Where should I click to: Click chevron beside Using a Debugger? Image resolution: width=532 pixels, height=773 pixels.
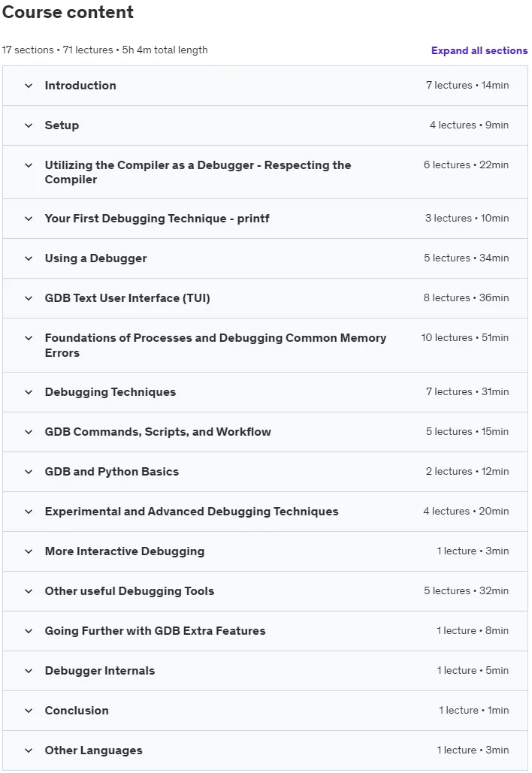coord(29,259)
